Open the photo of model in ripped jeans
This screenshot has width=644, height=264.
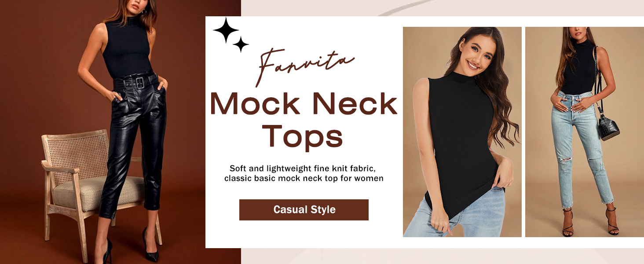(x=584, y=132)
